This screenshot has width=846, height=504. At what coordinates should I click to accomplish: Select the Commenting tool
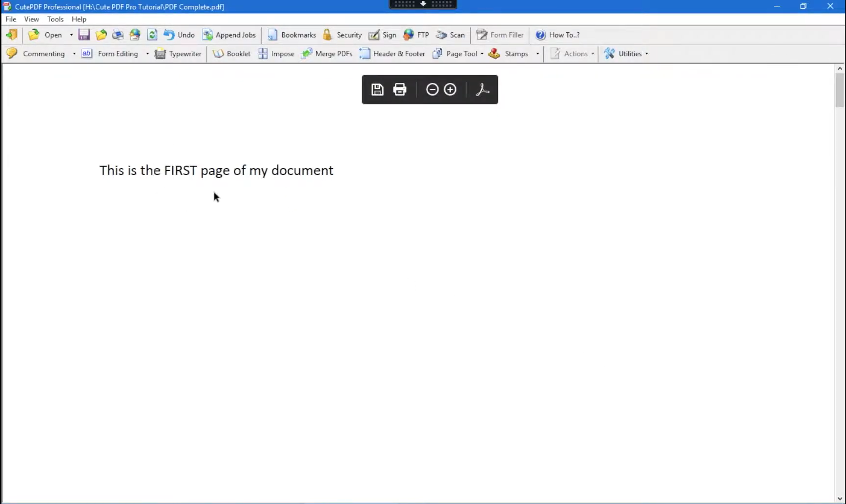click(x=36, y=54)
